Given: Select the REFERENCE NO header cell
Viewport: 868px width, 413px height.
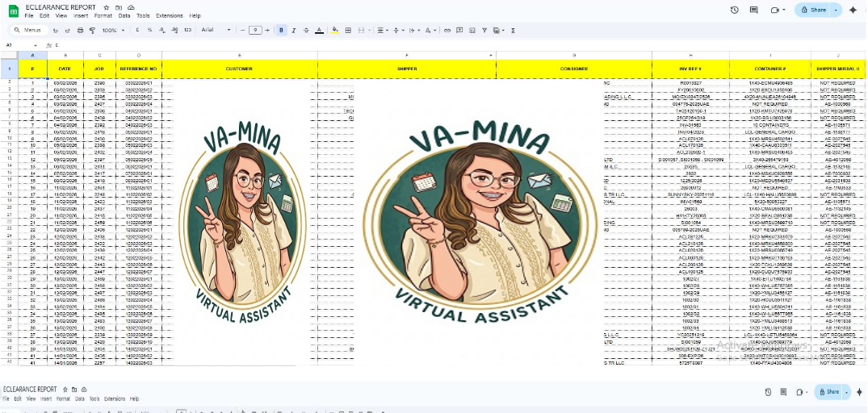Looking at the screenshot, I should [139, 69].
